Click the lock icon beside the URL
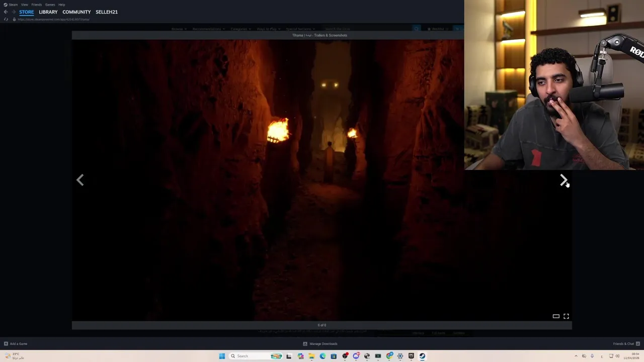The image size is (644, 362). [14, 19]
